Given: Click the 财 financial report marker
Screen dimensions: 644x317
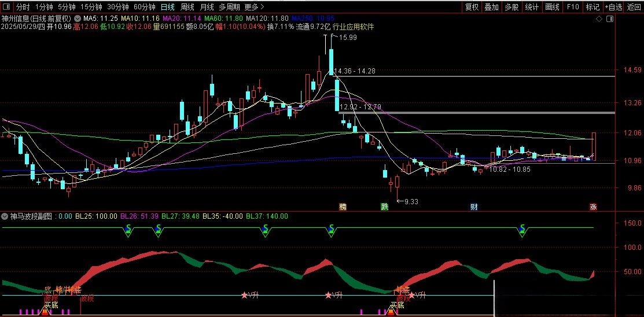Looking at the screenshot, I should pyautogui.click(x=473, y=207).
